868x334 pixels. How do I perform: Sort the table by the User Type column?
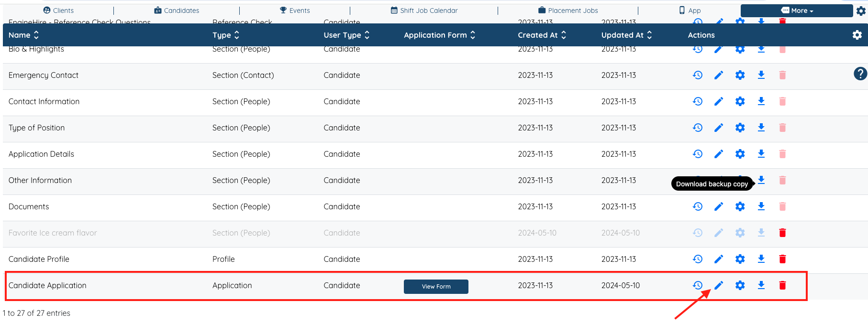tap(346, 35)
